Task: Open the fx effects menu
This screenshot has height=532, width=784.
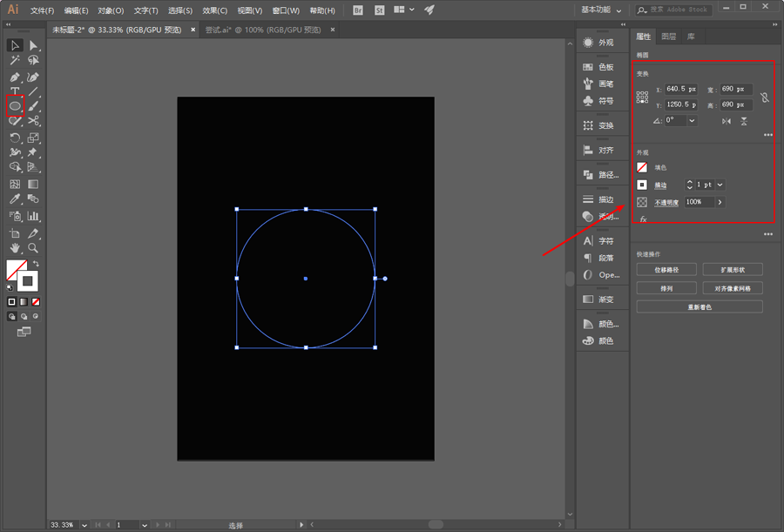Action: coord(643,219)
